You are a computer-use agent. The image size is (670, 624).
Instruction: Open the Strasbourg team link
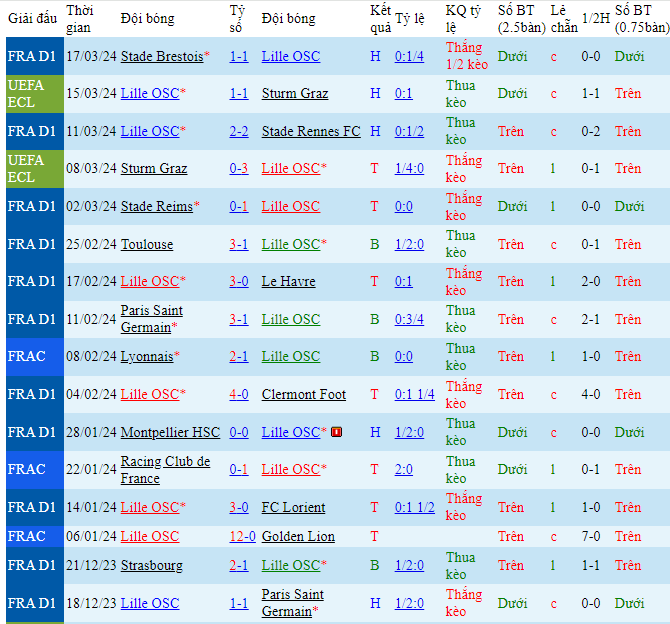point(152,565)
